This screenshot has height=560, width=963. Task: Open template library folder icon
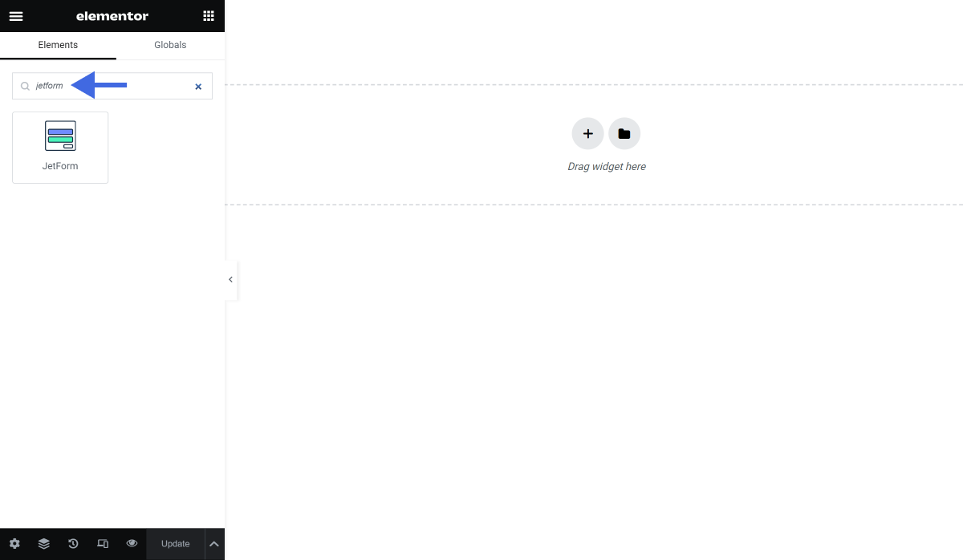point(624,133)
